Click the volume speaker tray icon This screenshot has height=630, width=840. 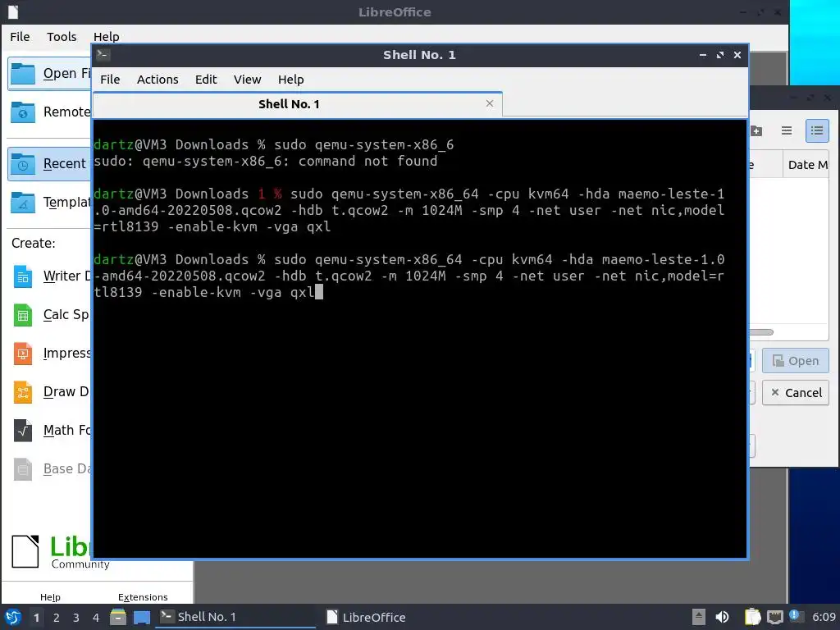coord(722,617)
